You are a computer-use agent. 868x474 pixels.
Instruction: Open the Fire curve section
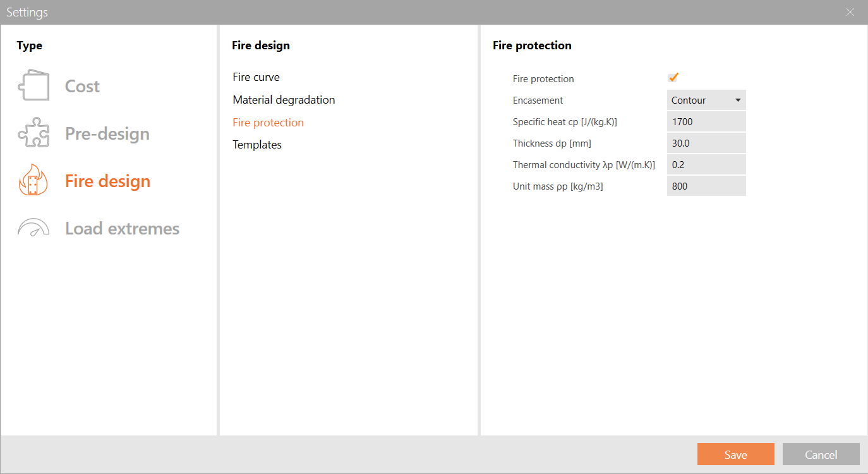click(x=256, y=77)
